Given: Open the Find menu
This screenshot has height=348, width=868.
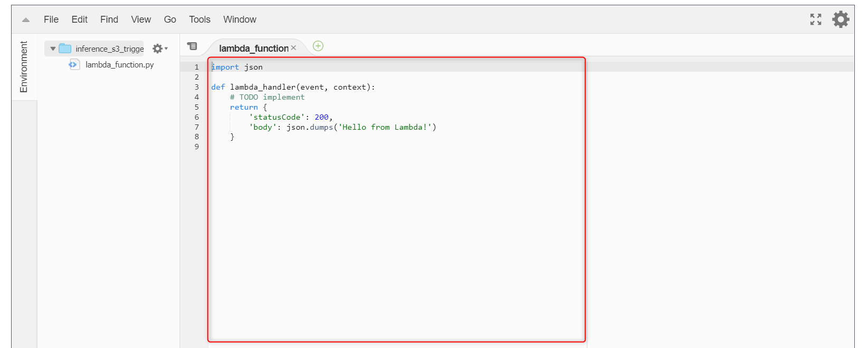Looking at the screenshot, I should point(109,20).
